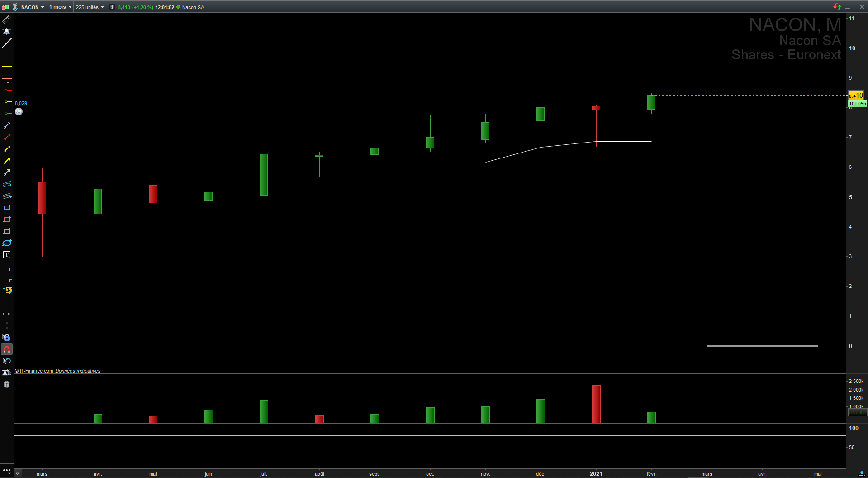Expand the '1 mois' timeframe dropdown
868x478 pixels.
click(60, 7)
